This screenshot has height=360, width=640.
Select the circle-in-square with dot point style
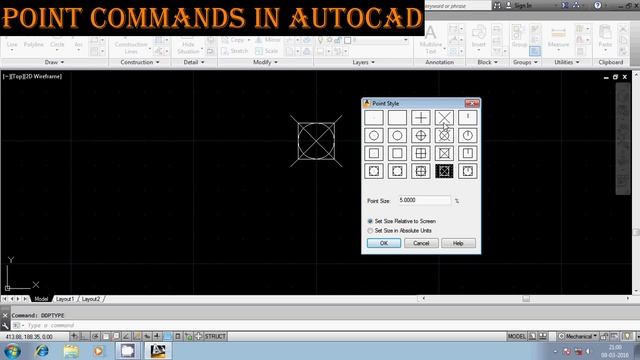pos(373,171)
